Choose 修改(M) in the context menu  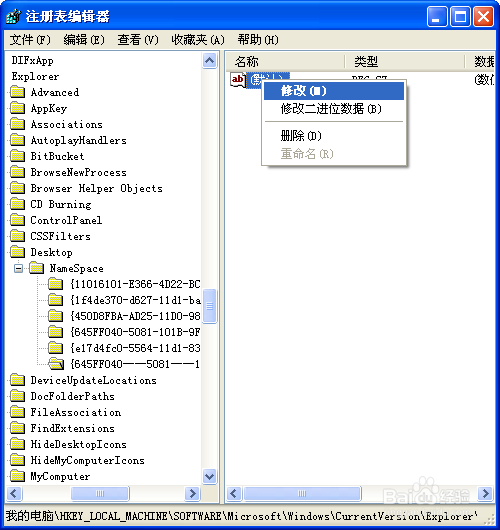tap(334, 91)
